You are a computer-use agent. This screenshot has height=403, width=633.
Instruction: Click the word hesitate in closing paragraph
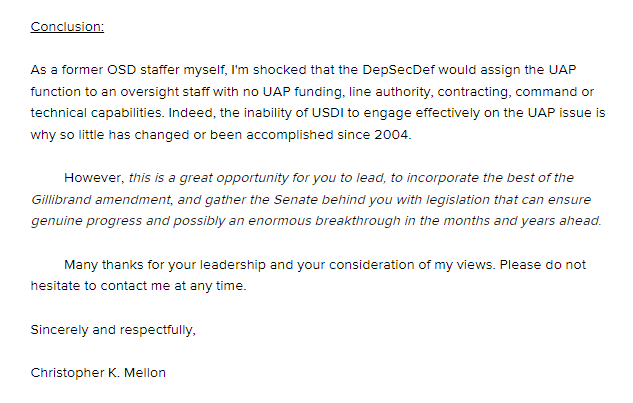coord(55,286)
